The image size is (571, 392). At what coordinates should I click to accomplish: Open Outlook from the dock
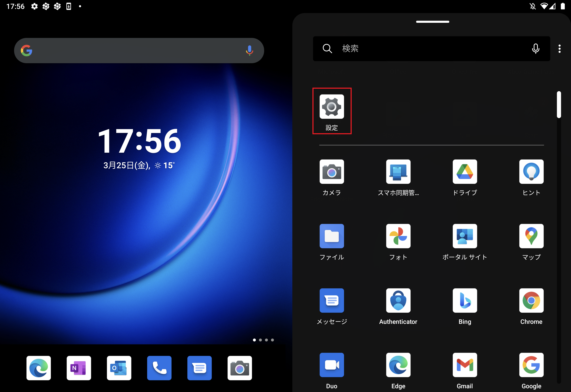(x=119, y=368)
